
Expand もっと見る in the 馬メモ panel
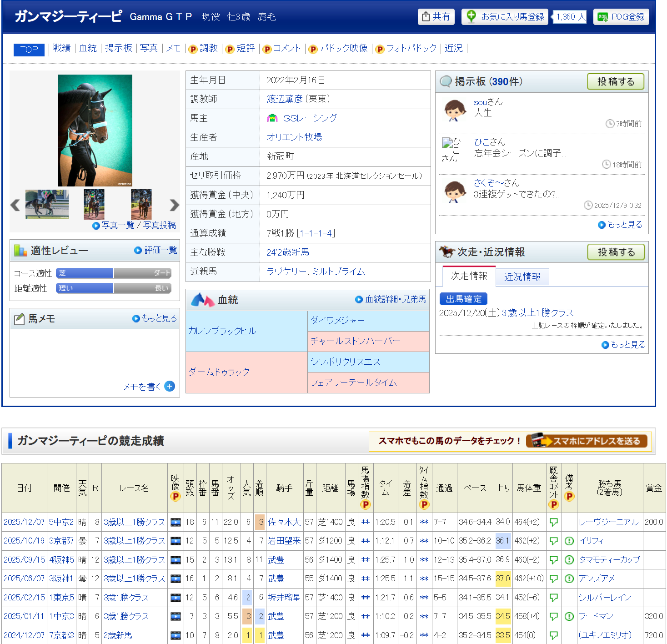(155, 318)
